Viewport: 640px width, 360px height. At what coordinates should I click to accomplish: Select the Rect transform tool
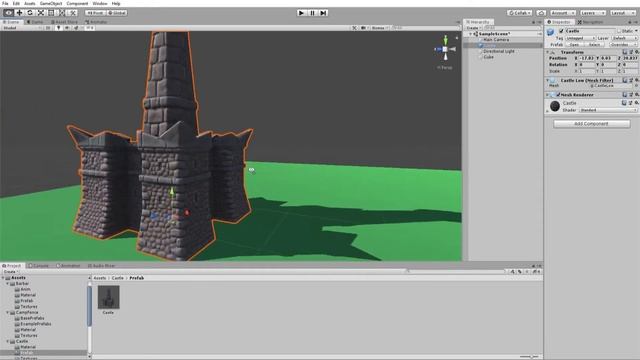pos(51,13)
